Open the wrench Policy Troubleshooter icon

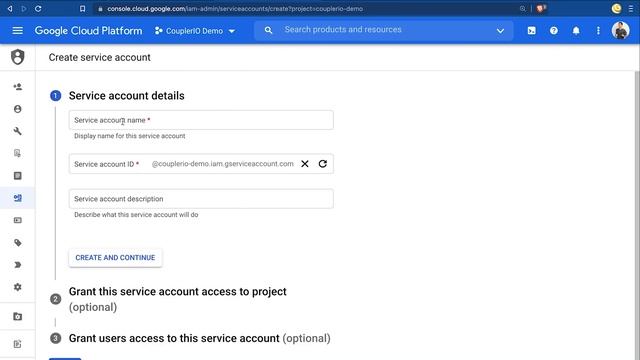pyautogui.click(x=18, y=131)
